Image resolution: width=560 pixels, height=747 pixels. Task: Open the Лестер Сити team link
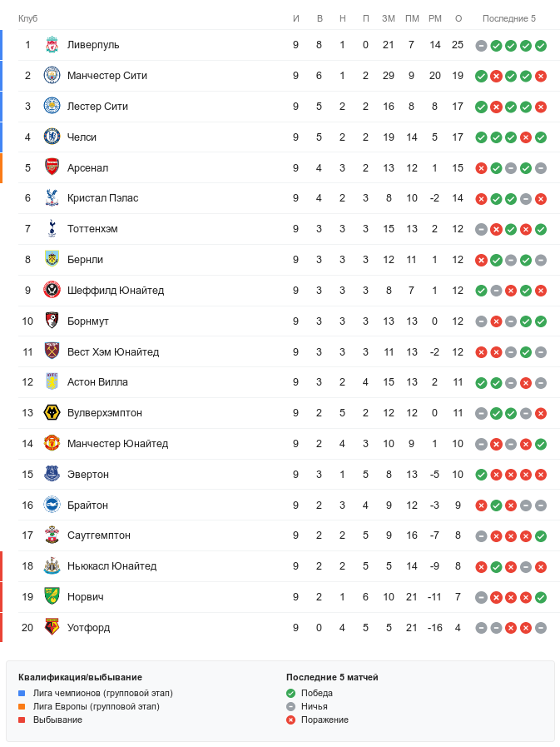pyautogui.click(x=97, y=107)
